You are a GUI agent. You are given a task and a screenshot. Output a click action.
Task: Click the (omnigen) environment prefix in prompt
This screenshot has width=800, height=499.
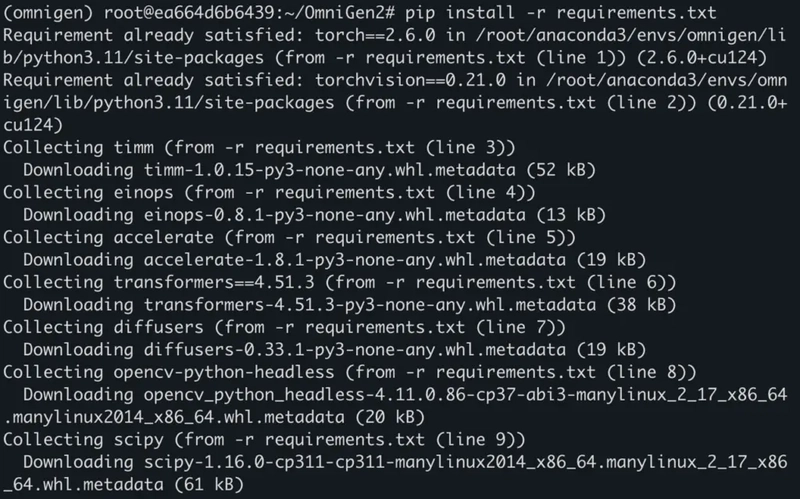pyautogui.click(x=48, y=12)
